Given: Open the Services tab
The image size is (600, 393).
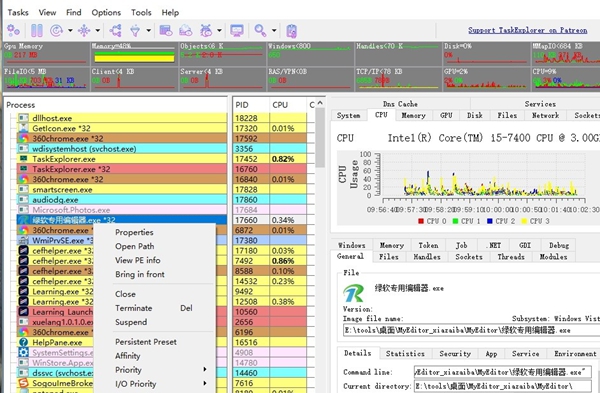Looking at the screenshot, I should click(x=540, y=104).
